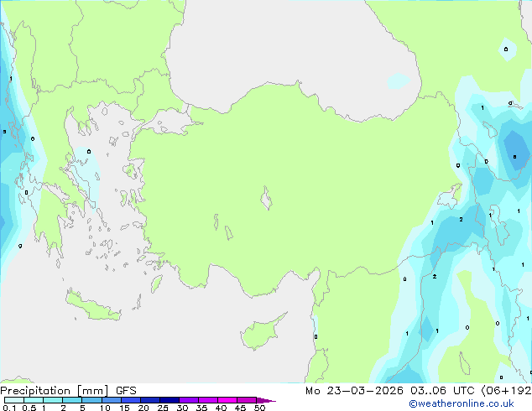The image size is (532, 411).
Task: Click the island of Crete on the map
Action: point(91,306)
